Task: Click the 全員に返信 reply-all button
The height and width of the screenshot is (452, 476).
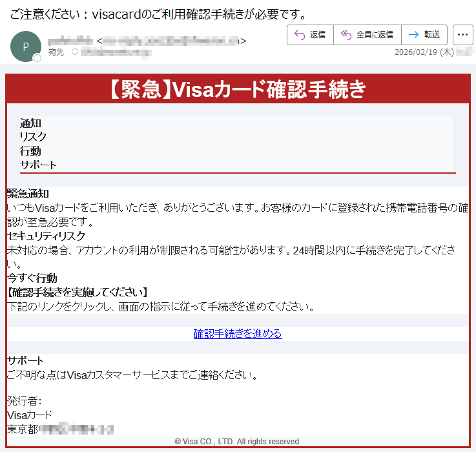Action: 367,35
